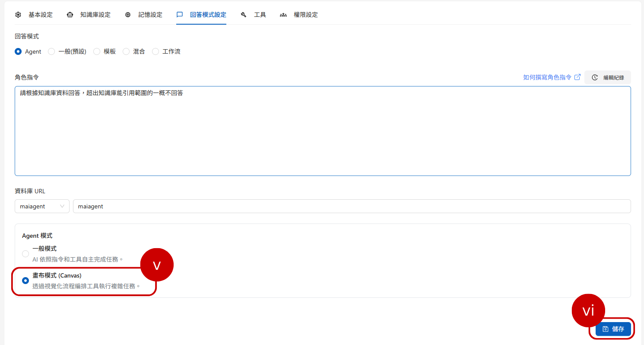Select the Agent answer mode radio

click(x=18, y=51)
